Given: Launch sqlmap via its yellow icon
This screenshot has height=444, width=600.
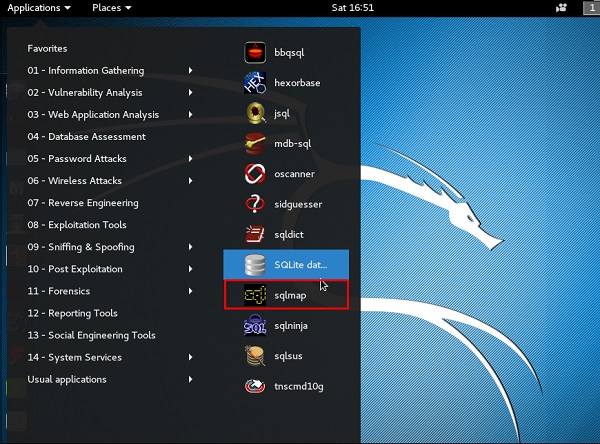Looking at the screenshot, I should pyautogui.click(x=255, y=295).
